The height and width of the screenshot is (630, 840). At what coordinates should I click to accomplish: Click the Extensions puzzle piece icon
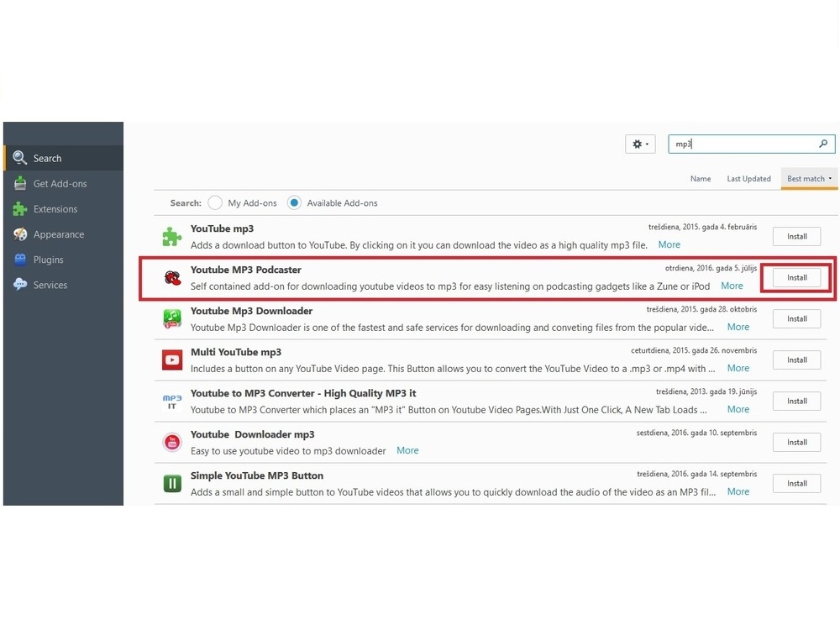pyautogui.click(x=20, y=209)
